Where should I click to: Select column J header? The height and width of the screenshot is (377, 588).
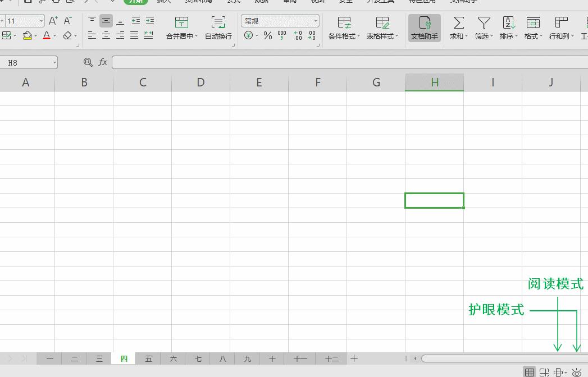tap(551, 82)
